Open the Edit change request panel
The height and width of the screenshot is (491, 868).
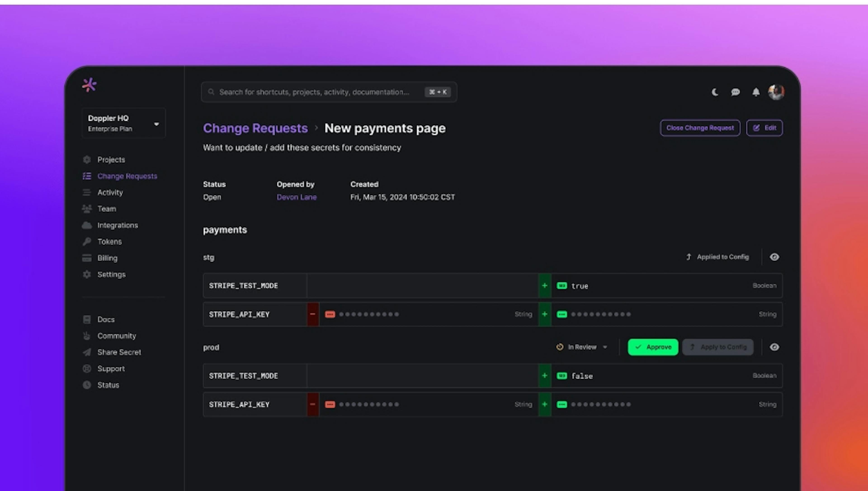(765, 128)
